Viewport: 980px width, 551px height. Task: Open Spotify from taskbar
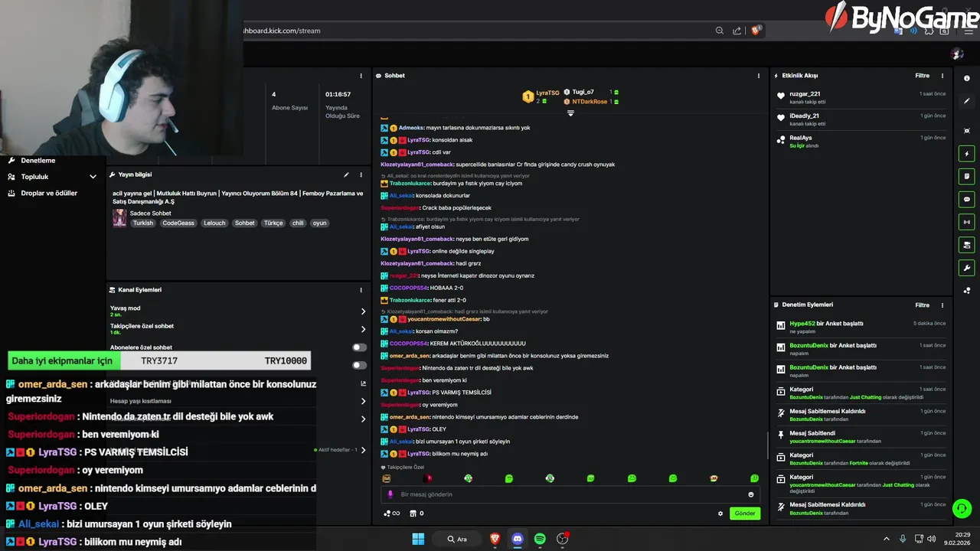(540, 539)
